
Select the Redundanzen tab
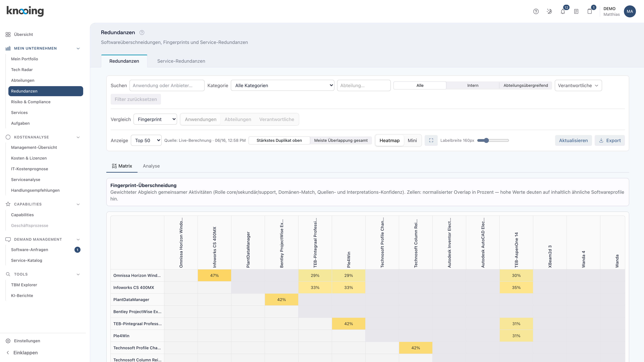pos(124,61)
